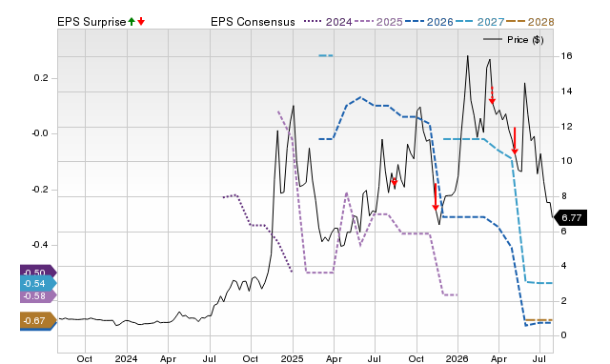This screenshot has height=364, width=610.
Task: Select the EPS Surprise legend label
Action: [91, 22]
